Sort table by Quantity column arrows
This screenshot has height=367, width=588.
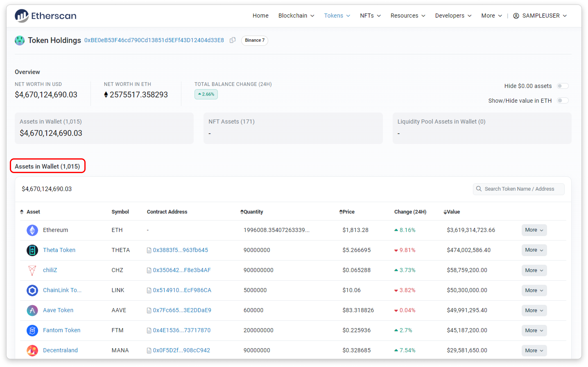pos(242,212)
